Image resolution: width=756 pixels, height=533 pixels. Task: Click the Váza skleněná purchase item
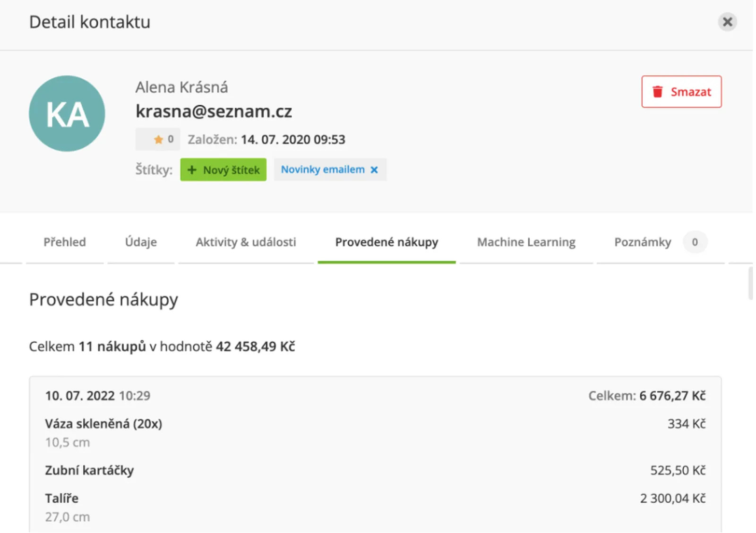pyautogui.click(x=103, y=424)
